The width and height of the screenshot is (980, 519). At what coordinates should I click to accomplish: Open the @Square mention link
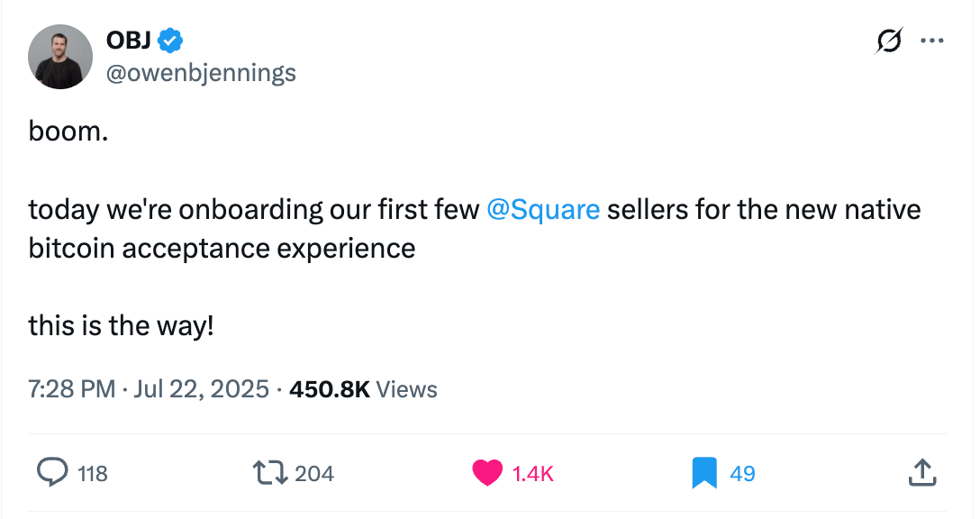(x=542, y=209)
